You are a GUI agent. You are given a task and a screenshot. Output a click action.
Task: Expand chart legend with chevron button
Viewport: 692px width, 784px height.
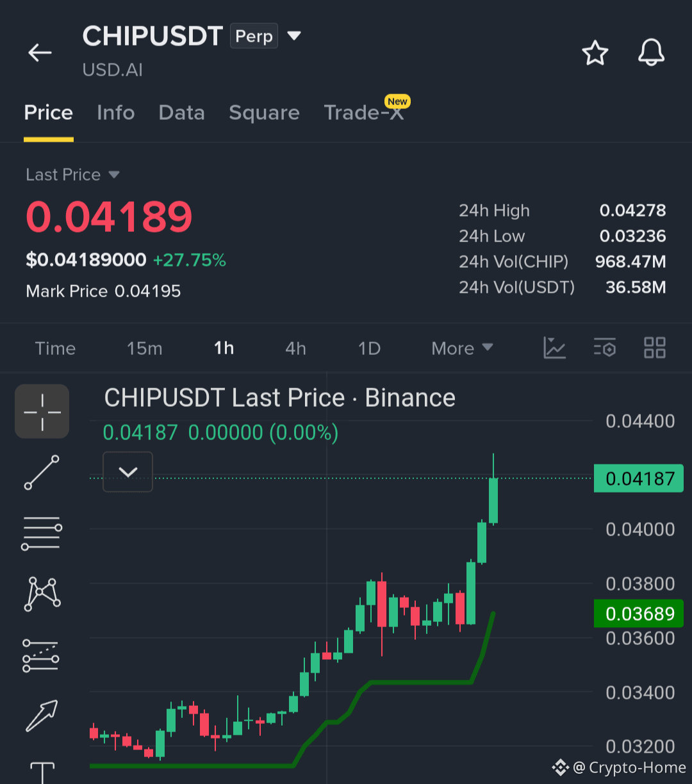[x=128, y=472]
